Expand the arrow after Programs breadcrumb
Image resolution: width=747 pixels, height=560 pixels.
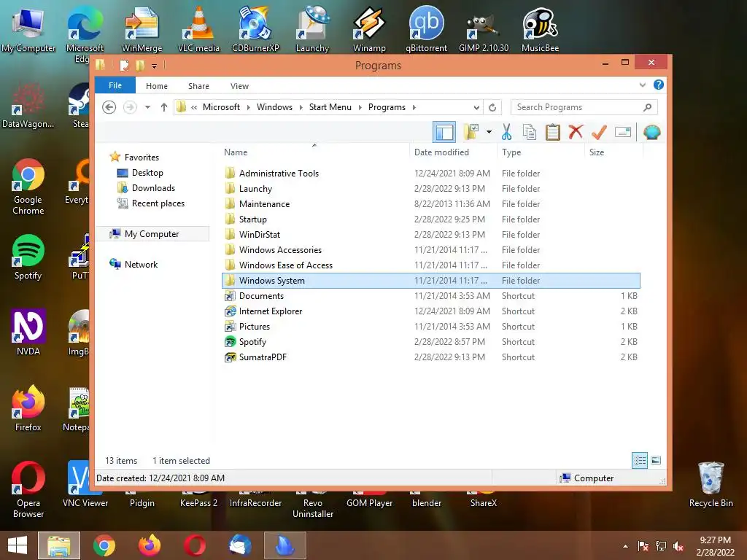(x=414, y=108)
